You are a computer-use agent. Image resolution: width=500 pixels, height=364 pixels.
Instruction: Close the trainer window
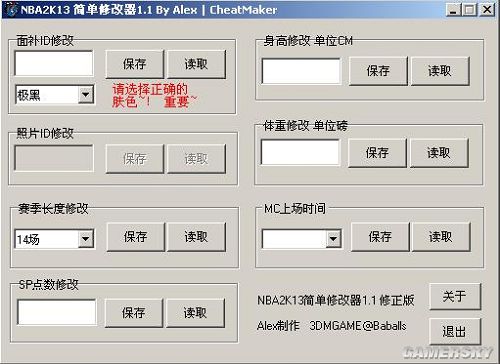pyautogui.click(x=487, y=10)
